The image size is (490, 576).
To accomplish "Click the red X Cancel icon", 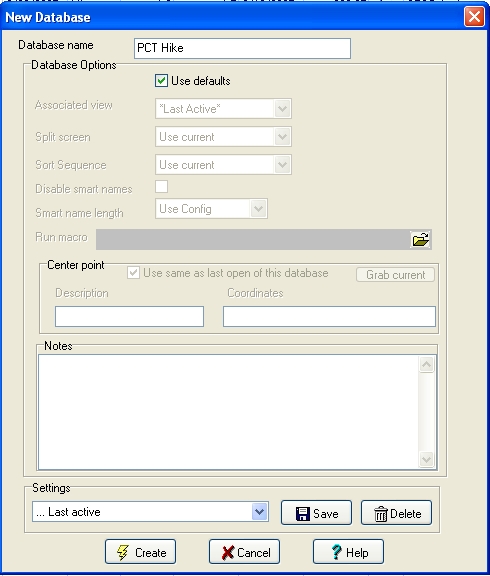I will click(x=228, y=552).
